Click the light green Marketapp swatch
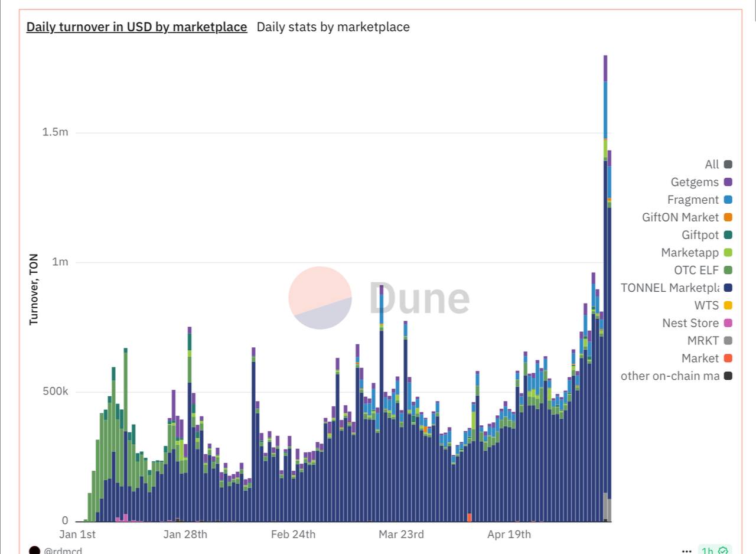The width and height of the screenshot is (756, 554). click(728, 253)
